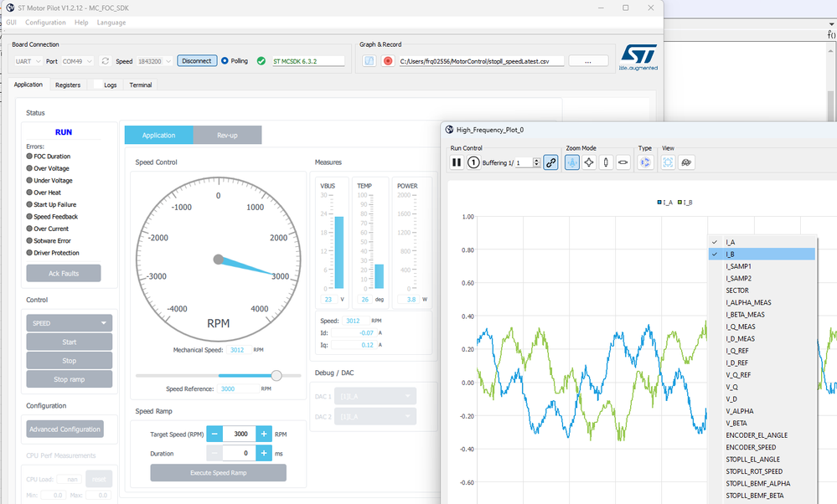The width and height of the screenshot is (837, 504).
Task: Click the CPU load reset button
Action: 100,479
